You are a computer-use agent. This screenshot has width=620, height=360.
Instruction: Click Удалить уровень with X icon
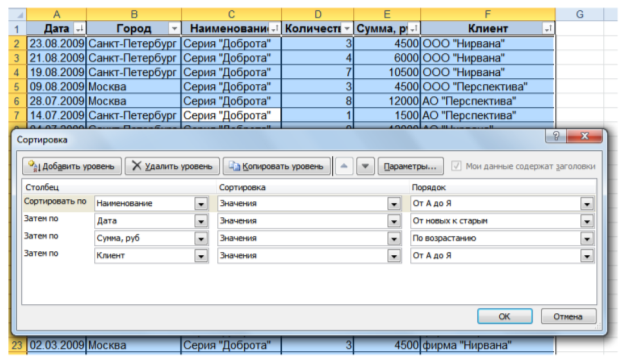(172, 166)
